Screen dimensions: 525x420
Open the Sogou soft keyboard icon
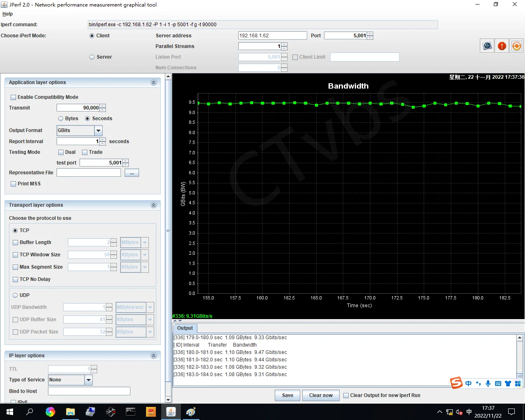point(498,383)
